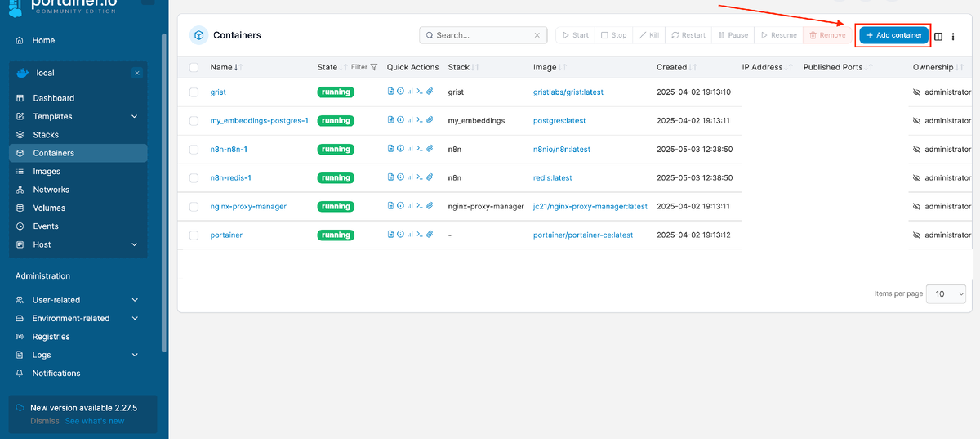980x439 pixels.
Task: Check the nginx-proxy-manager checkbox
Action: click(194, 206)
